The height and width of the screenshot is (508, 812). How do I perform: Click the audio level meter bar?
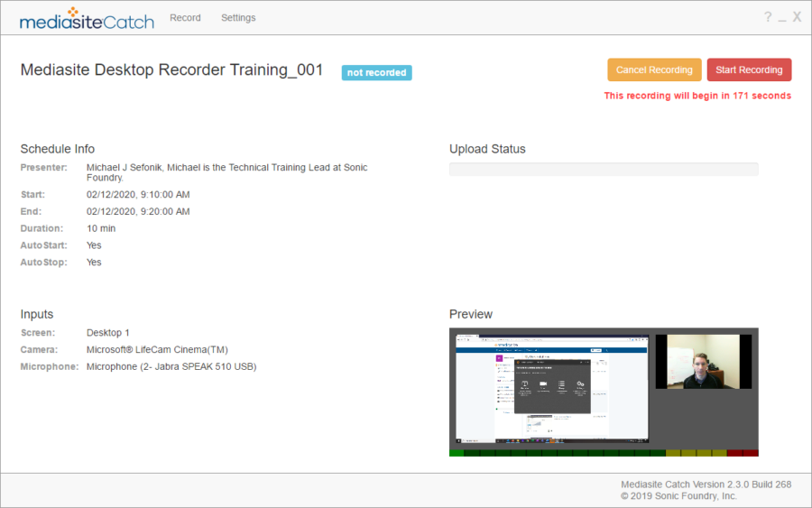[x=604, y=453]
